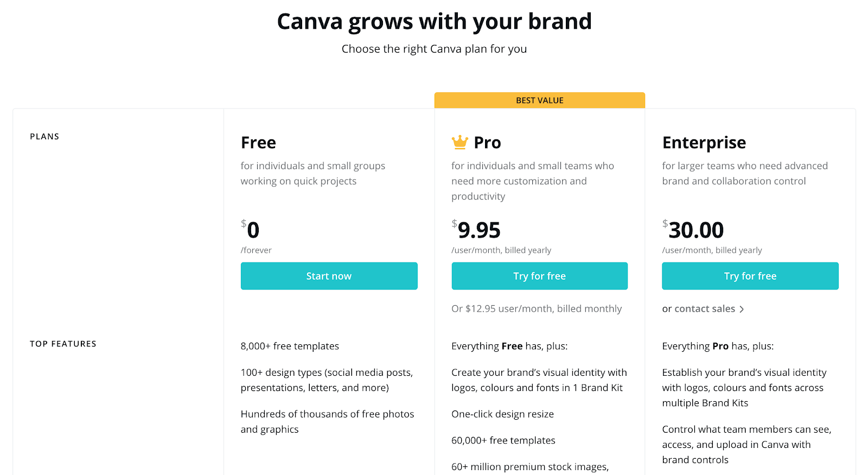Click the PLANS section label
This screenshot has height=475, width=868.
point(44,137)
